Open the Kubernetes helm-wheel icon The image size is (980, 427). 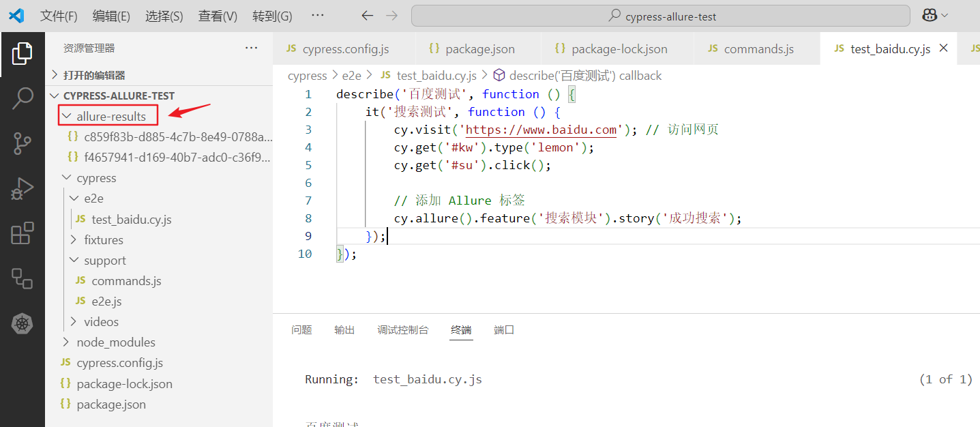[23, 324]
